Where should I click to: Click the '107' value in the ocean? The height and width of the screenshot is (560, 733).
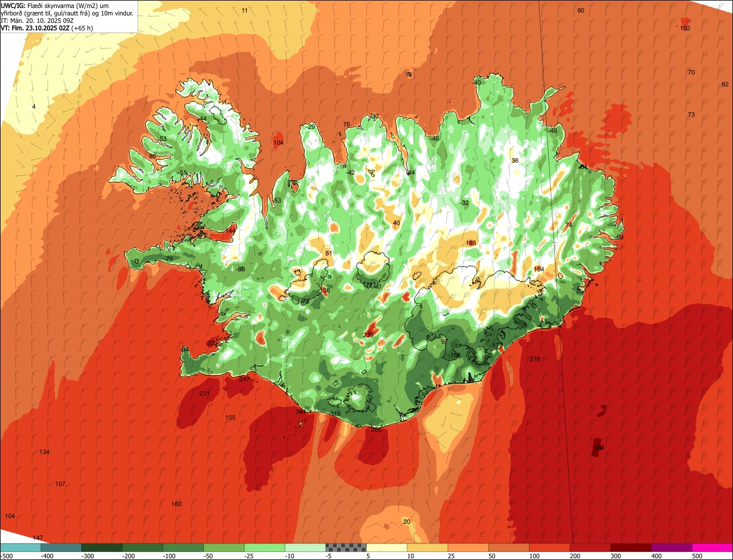(60, 484)
